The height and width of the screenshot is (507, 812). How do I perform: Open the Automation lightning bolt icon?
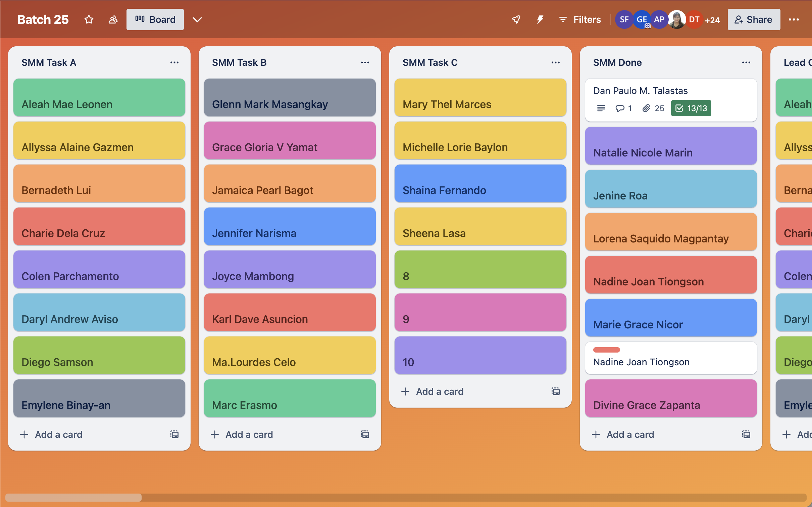(540, 19)
